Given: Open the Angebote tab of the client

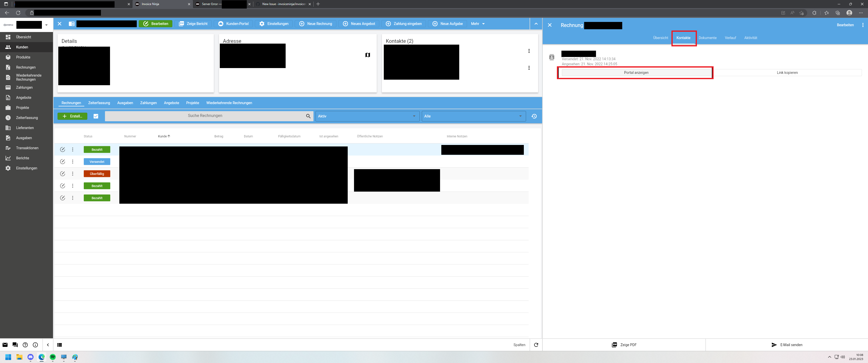Looking at the screenshot, I should coord(172,103).
